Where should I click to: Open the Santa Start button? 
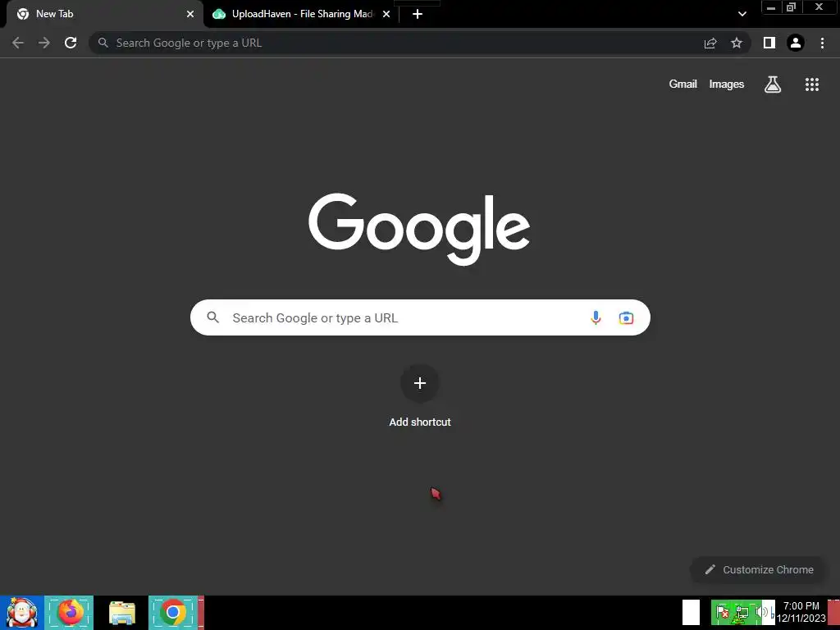[x=21, y=613]
